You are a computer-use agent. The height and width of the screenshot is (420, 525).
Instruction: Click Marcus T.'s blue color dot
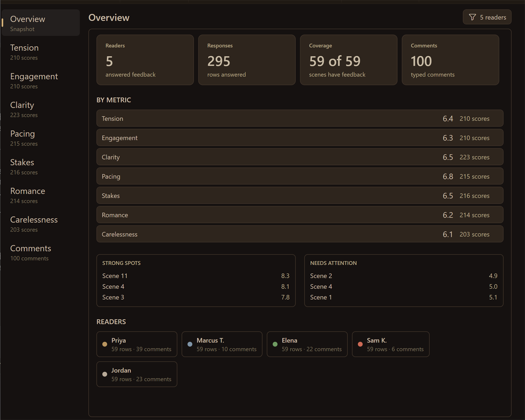click(x=190, y=344)
